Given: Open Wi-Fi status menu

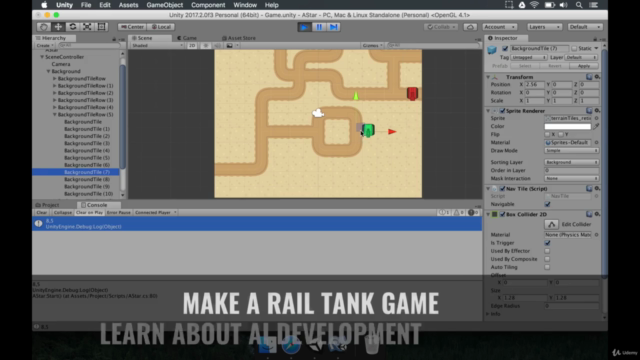Looking at the screenshot, I should tap(534, 5).
